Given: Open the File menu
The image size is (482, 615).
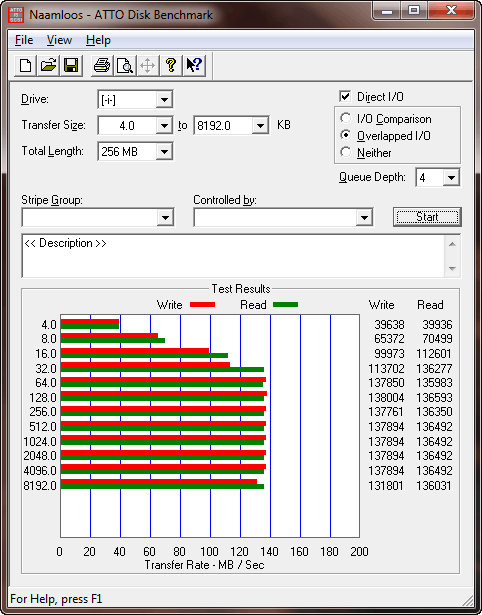Looking at the screenshot, I should 24,40.
